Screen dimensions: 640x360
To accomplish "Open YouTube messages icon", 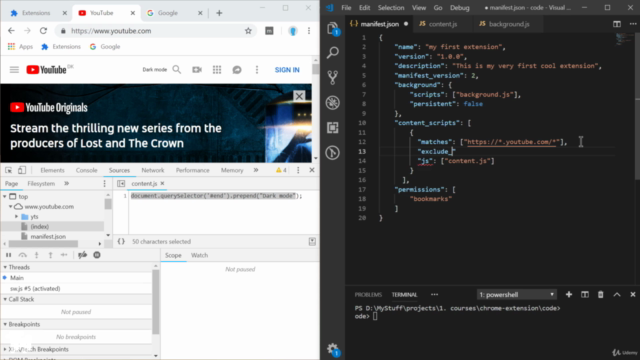I will [237, 70].
